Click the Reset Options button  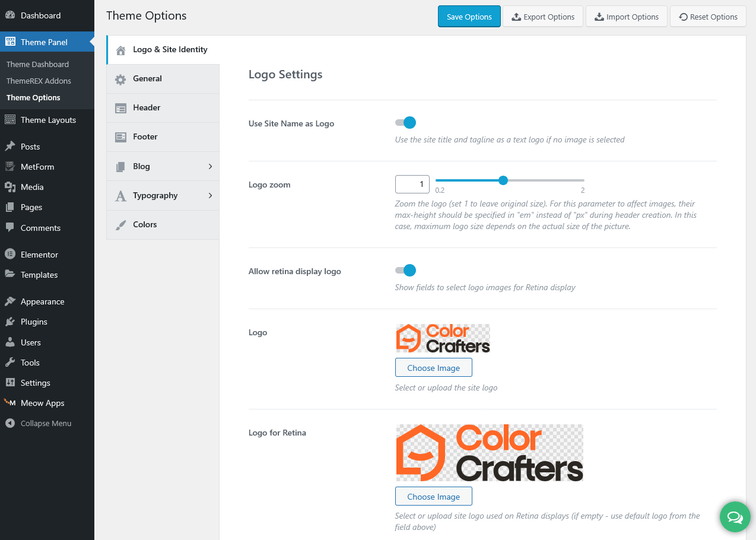(x=709, y=17)
